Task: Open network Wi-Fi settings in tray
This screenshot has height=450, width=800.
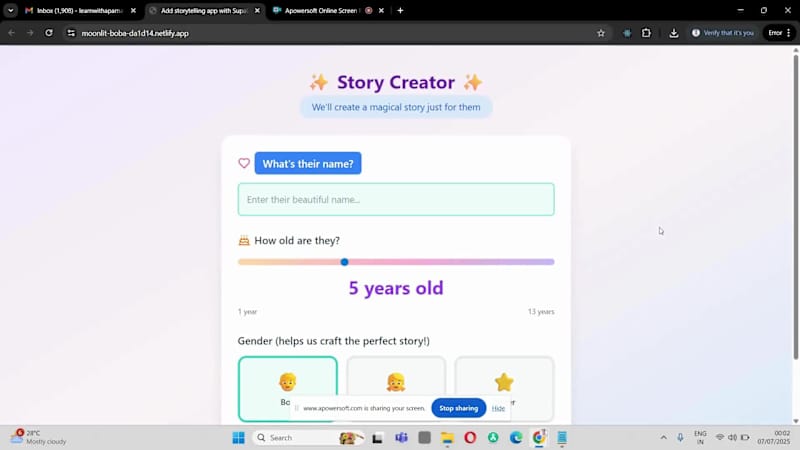Action: [720, 437]
